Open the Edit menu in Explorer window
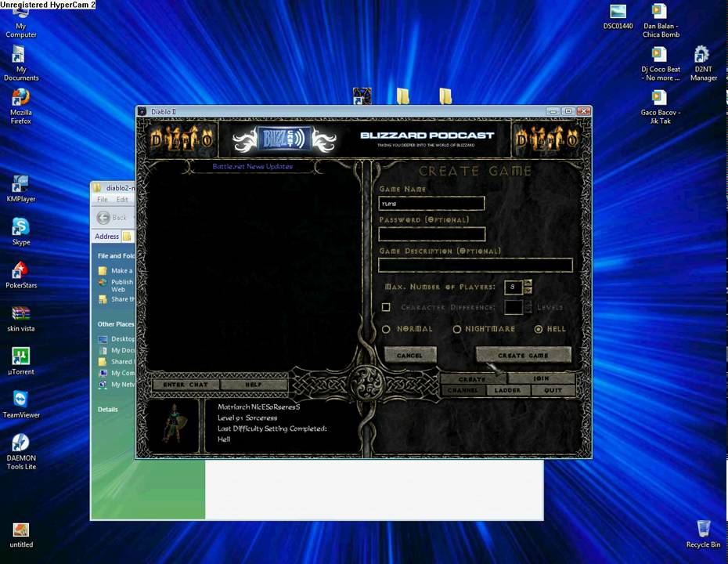This screenshot has width=728, height=564. 122,199
